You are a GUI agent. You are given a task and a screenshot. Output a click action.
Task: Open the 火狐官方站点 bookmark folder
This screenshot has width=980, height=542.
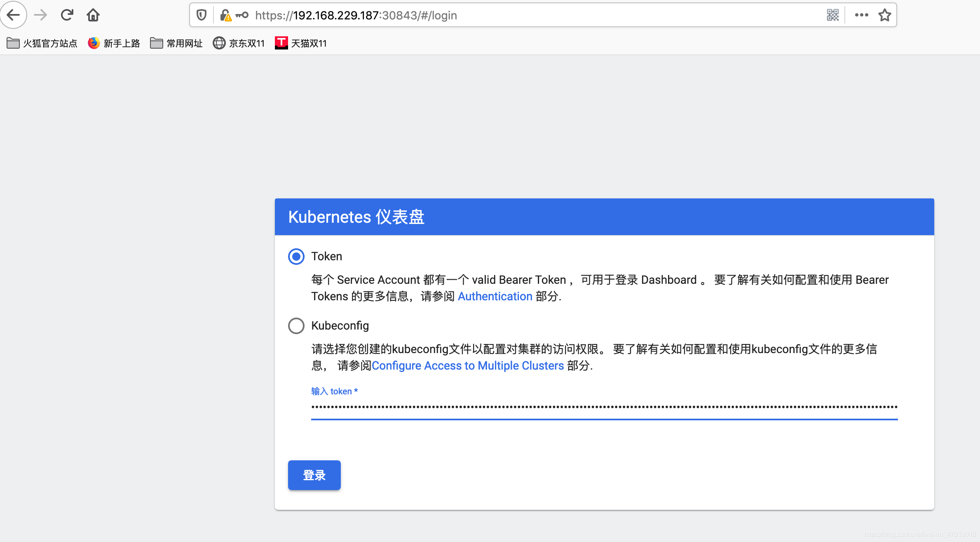point(42,43)
